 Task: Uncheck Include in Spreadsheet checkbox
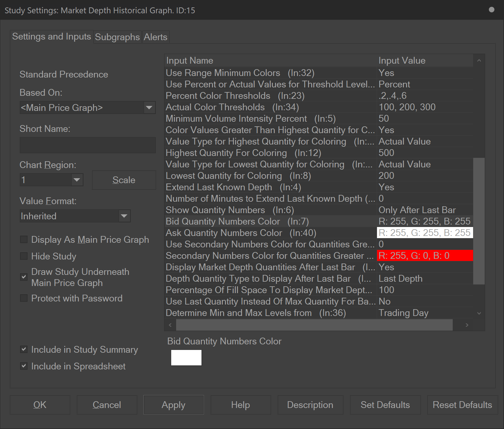[x=24, y=366]
